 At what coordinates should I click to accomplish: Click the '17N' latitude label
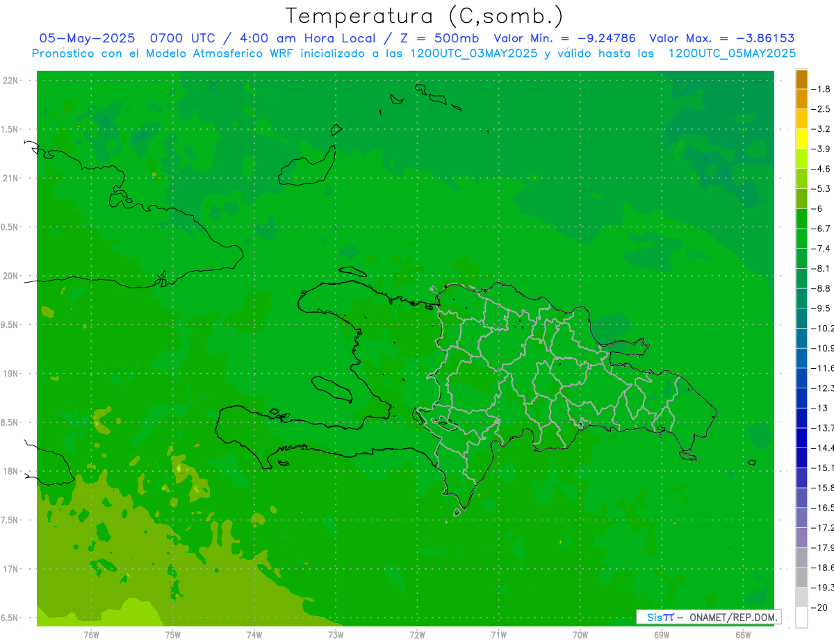tap(10, 570)
